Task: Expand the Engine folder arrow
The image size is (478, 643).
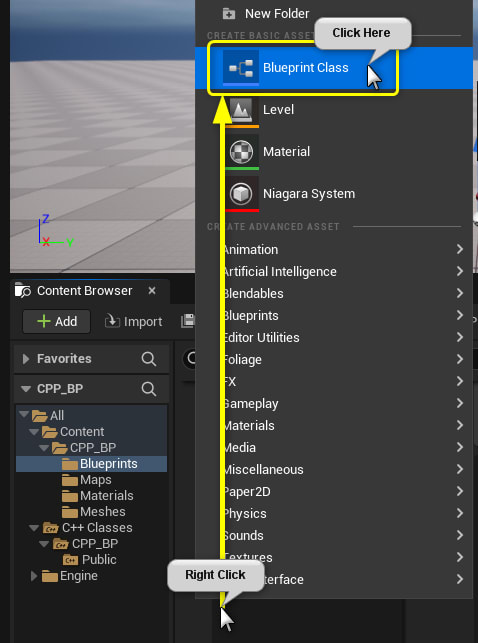Action: (34, 576)
